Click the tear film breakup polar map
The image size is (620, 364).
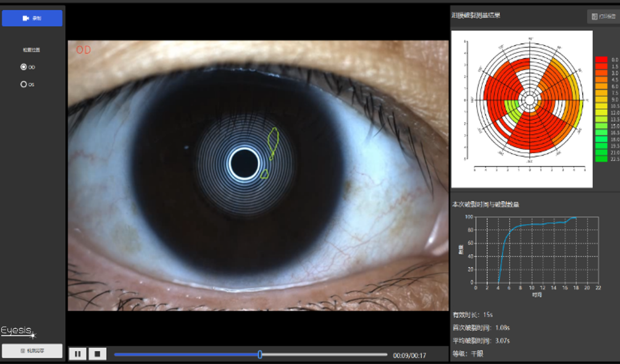[529, 100]
